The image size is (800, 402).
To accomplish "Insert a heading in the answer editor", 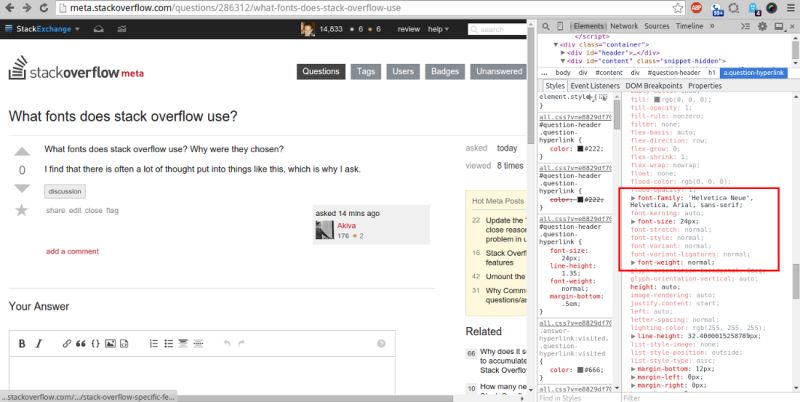I will (183, 343).
